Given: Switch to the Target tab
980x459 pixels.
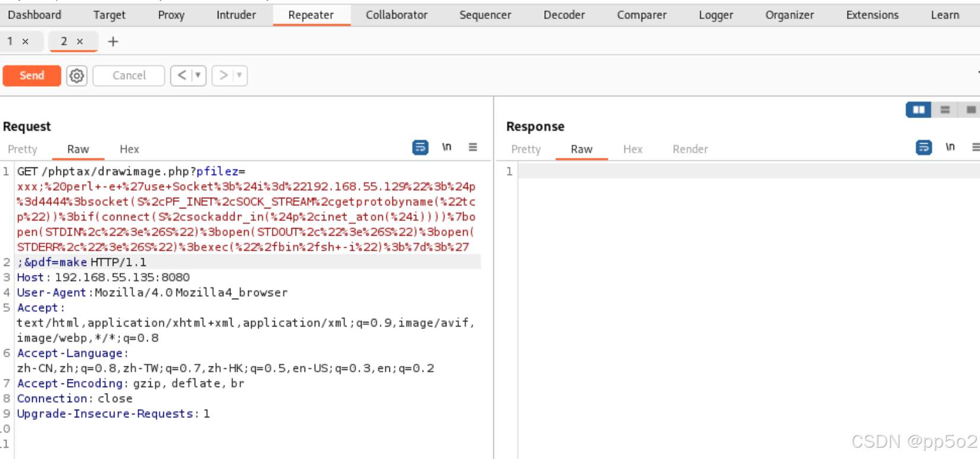Looking at the screenshot, I should pos(109,15).
